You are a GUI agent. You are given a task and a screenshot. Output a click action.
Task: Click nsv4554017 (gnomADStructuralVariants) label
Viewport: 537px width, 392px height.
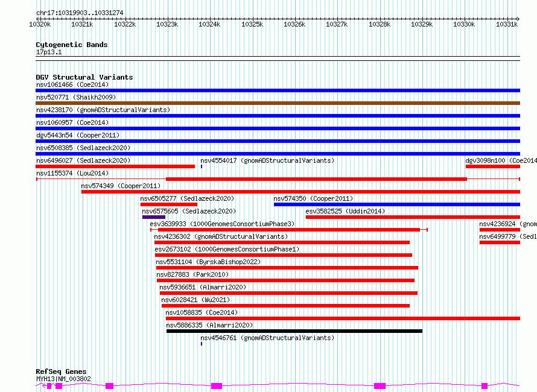click(267, 160)
